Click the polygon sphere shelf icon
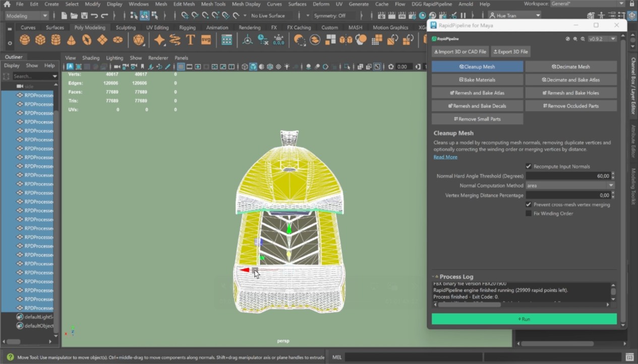Image resolution: width=638 pixels, height=364 pixels. click(24, 39)
